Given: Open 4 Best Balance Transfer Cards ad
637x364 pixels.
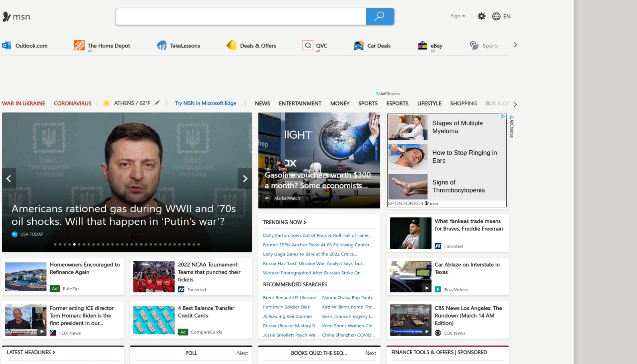Looking at the screenshot, I should point(191,320).
